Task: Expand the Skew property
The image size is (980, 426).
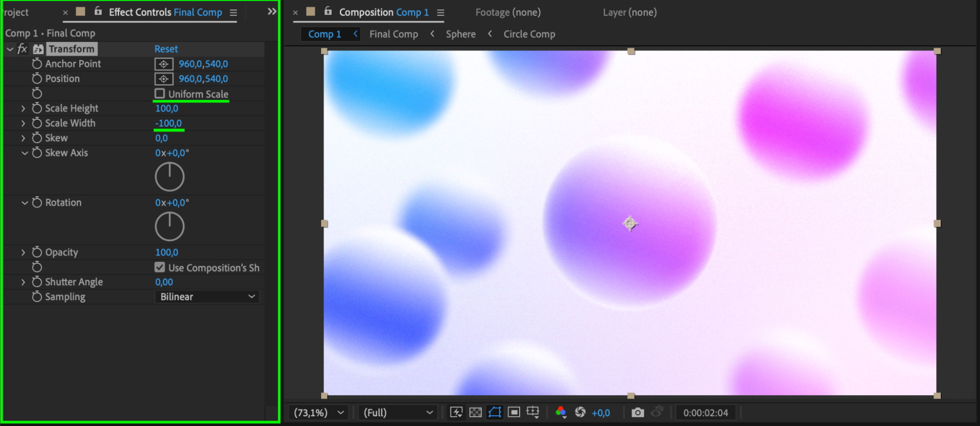Action: (x=23, y=138)
